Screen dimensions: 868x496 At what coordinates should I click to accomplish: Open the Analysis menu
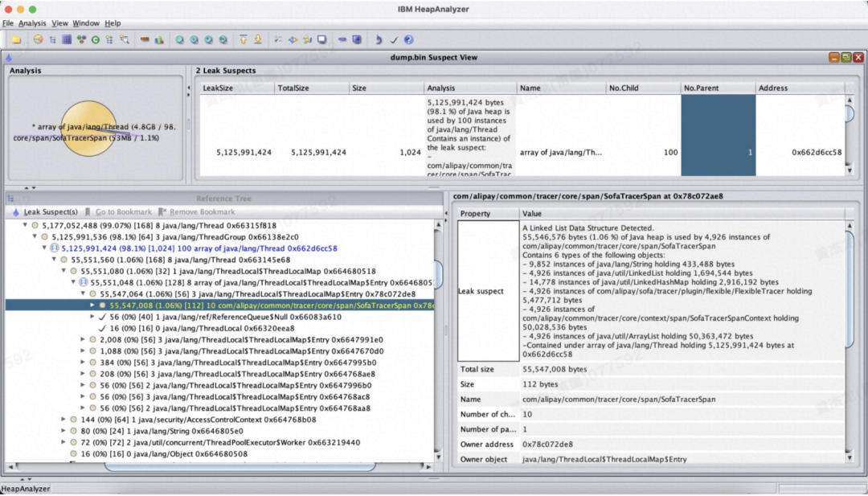[32, 23]
